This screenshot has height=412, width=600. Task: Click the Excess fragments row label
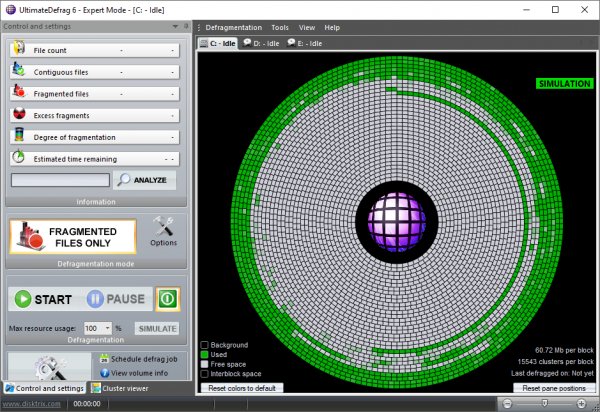61,116
